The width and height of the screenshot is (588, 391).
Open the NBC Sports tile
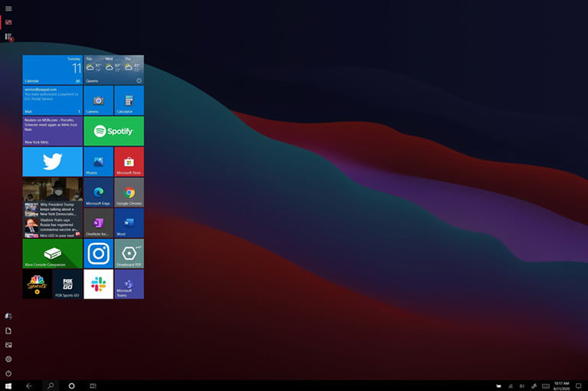click(37, 284)
